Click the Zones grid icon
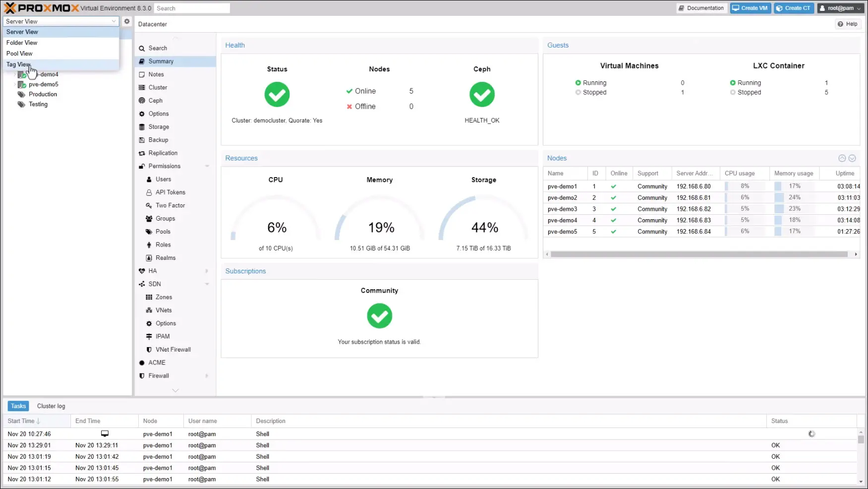The height and width of the screenshot is (489, 868). pos(149,297)
